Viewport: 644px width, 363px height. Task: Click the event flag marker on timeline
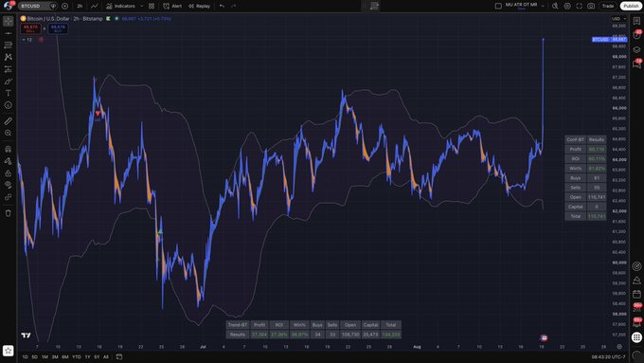544,338
